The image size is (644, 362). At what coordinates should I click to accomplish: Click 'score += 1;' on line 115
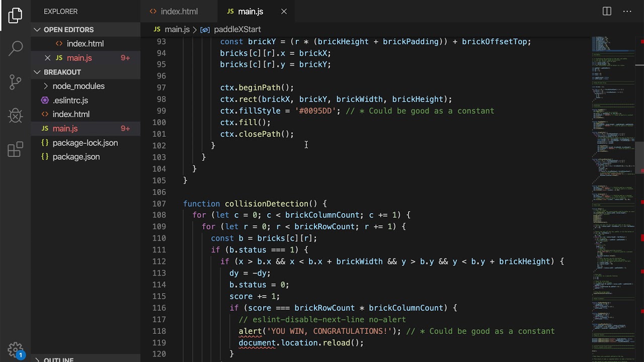255,296
